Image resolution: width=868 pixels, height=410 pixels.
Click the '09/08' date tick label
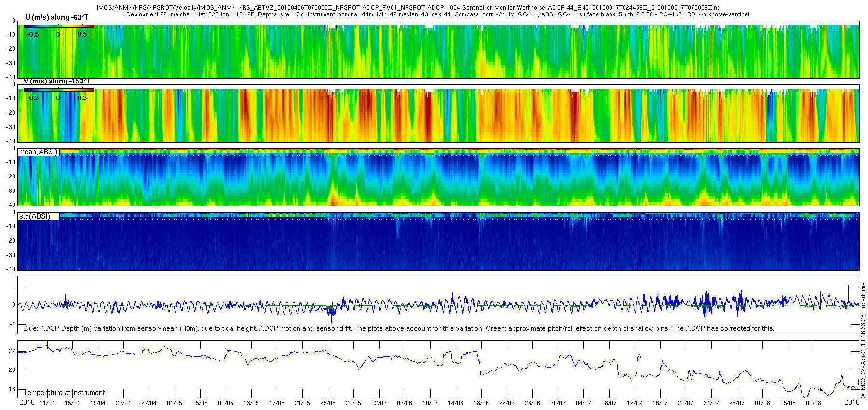(x=814, y=403)
